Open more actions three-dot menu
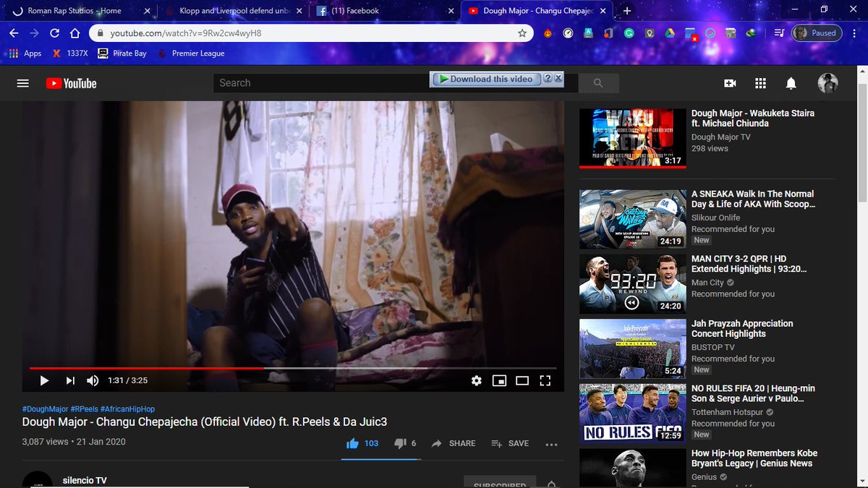The width and height of the screenshot is (868, 488). point(551,444)
